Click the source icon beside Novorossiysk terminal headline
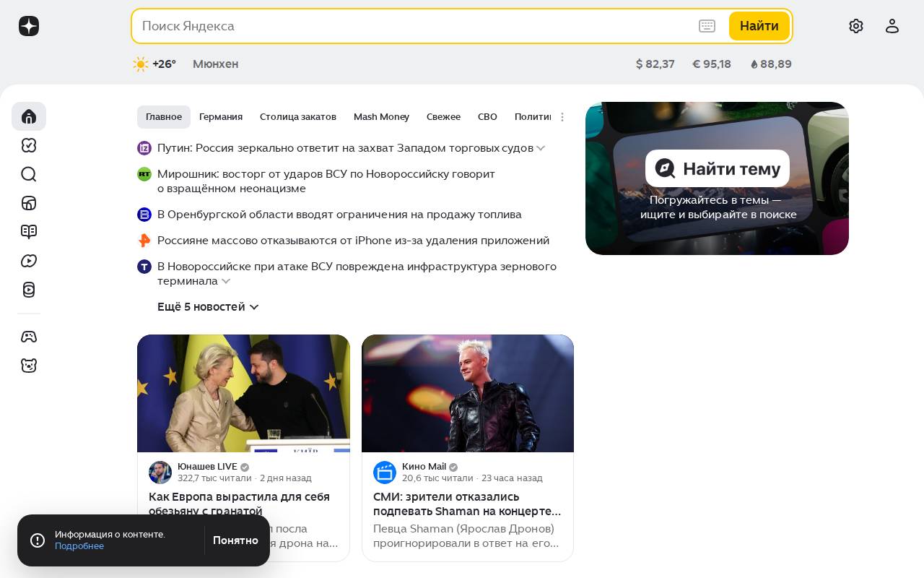This screenshot has width=924, height=578. [144, 267]
